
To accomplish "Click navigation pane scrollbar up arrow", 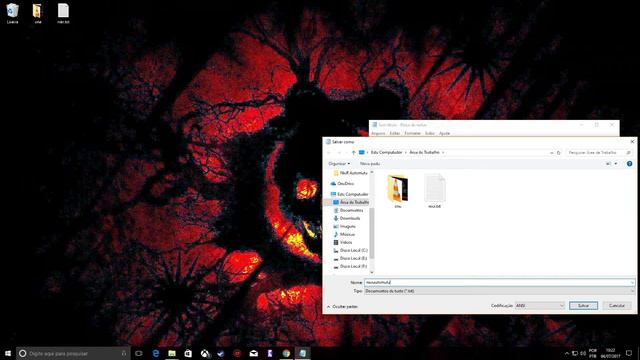I will [372, 172].
